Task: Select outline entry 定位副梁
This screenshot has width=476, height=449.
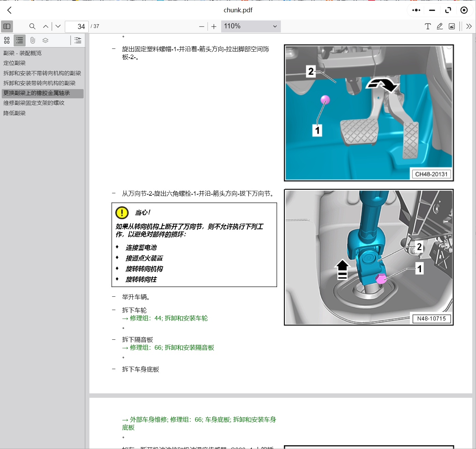Action: pyautogui.click(x=14, y=63)
